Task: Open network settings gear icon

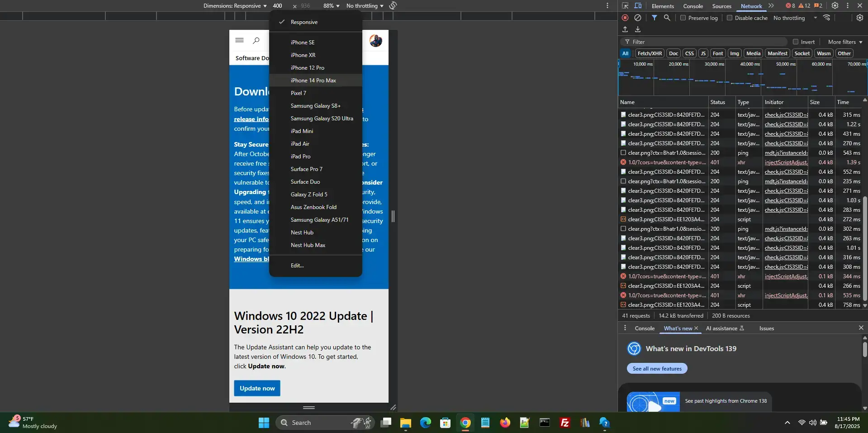Action: coord(860,18)
